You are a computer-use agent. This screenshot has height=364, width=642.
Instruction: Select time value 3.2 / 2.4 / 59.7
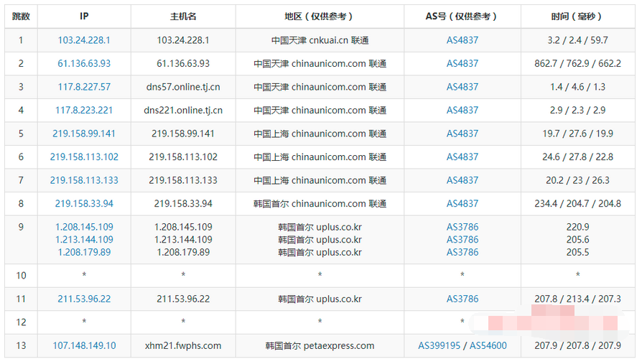[577, 40]
